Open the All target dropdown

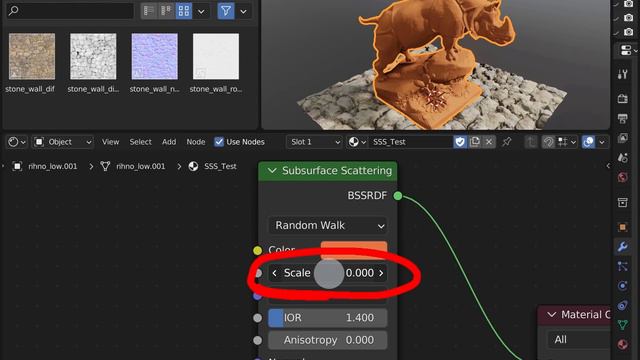579,340
